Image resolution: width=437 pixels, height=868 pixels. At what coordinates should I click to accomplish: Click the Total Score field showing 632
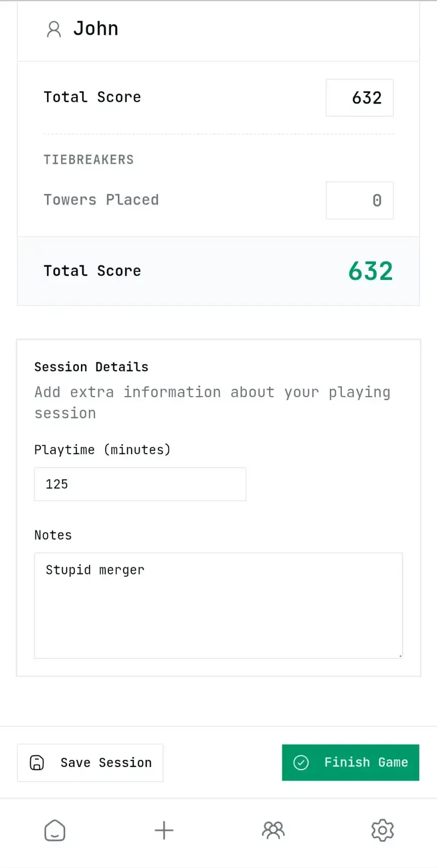(x=360, y=98)
